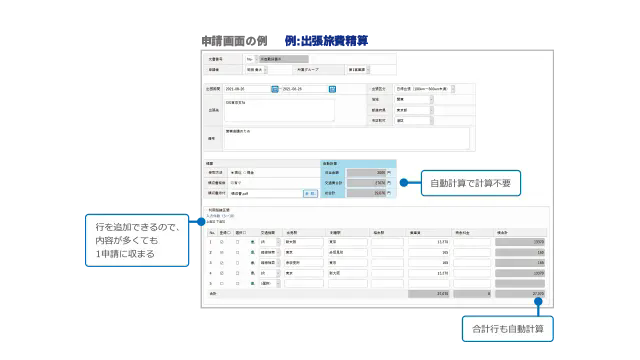Screen dimensions: 640x360
Task: Uncheck the first checkbox in detail row 4
Action: point(222,273)
